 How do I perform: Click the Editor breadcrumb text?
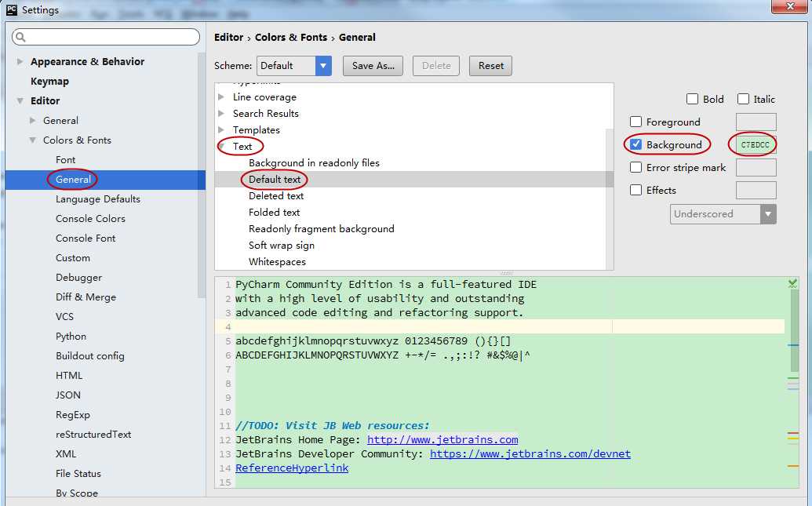click(x=228, y=38)
